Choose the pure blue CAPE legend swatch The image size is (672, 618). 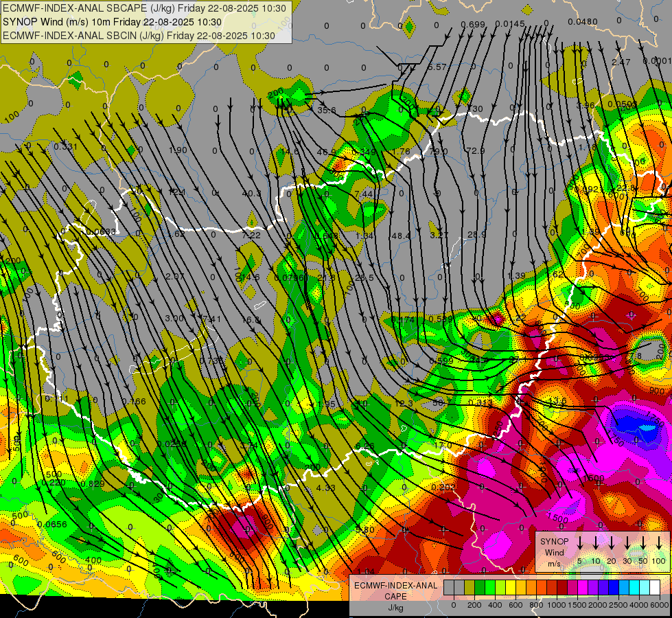click(x=613, y=588)
